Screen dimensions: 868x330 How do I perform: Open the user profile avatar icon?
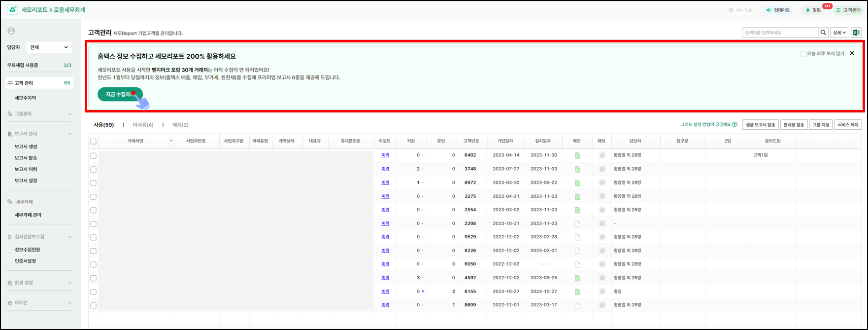click(x=11, y=31)
